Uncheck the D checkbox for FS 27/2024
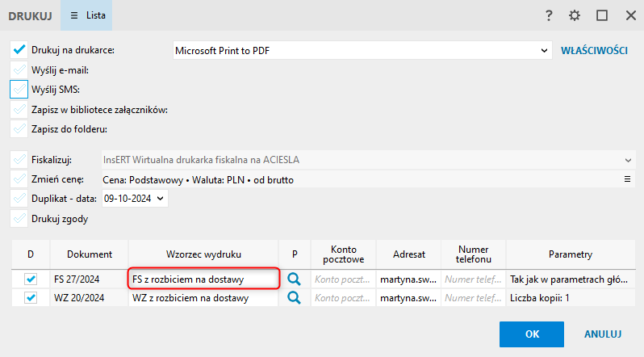 tap(31, 279)
